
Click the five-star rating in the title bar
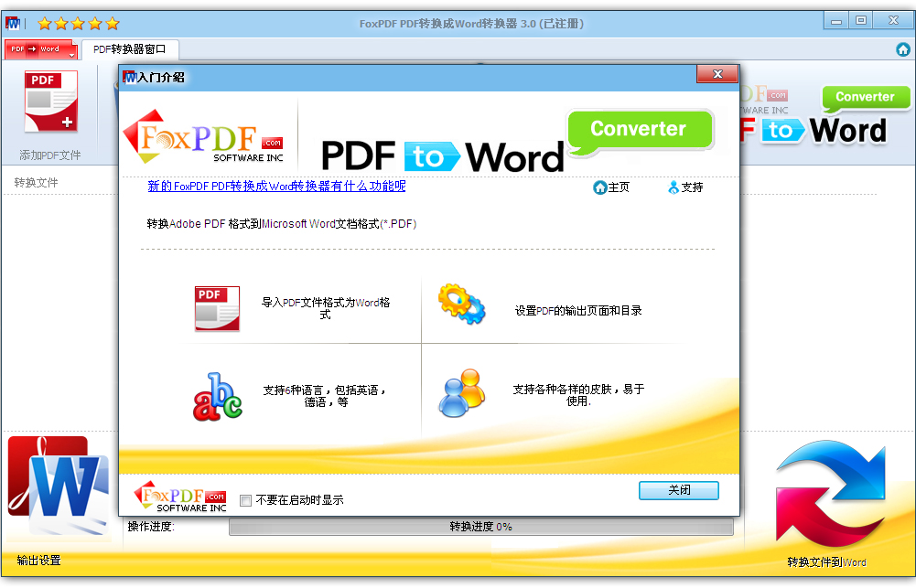79,24
